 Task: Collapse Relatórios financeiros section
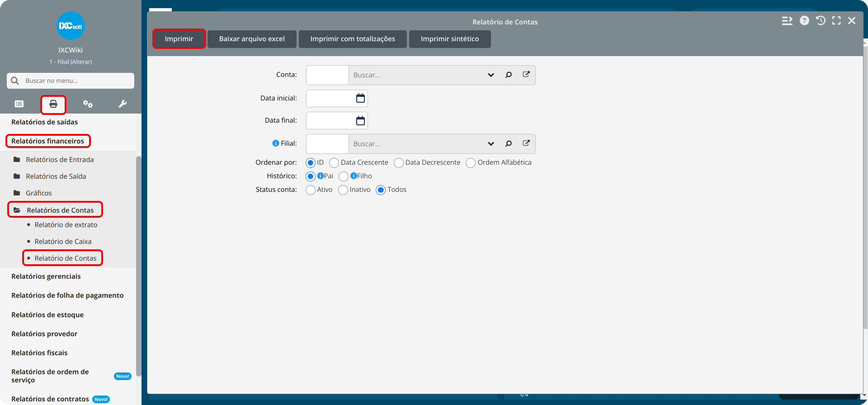coord(48,141)
